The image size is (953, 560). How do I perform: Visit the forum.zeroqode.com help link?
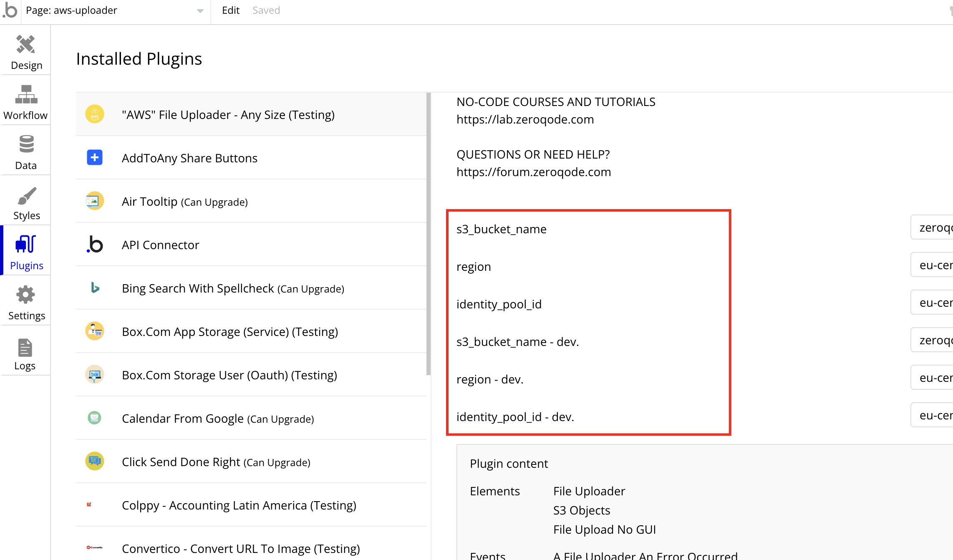tap(534, 172)
